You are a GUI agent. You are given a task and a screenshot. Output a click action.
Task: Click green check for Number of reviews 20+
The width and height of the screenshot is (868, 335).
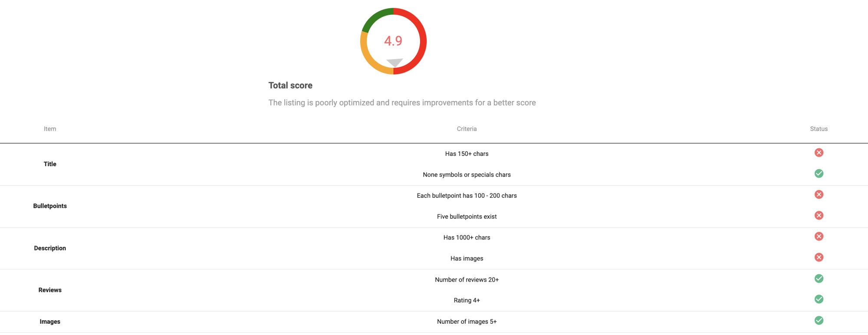pos(819,279)
